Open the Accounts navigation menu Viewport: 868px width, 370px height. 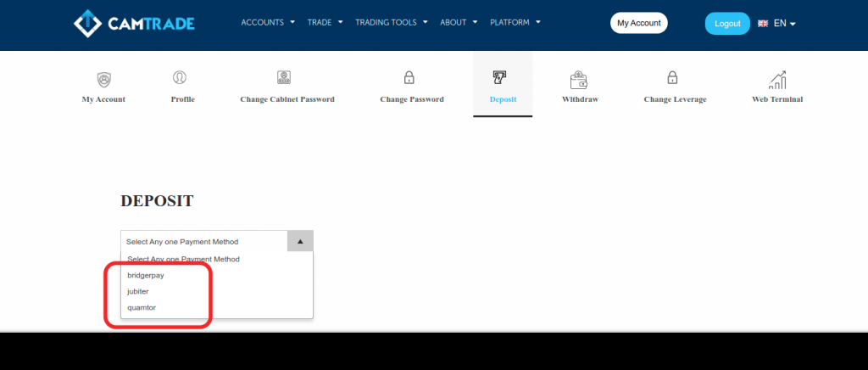[x=267, y=23]
